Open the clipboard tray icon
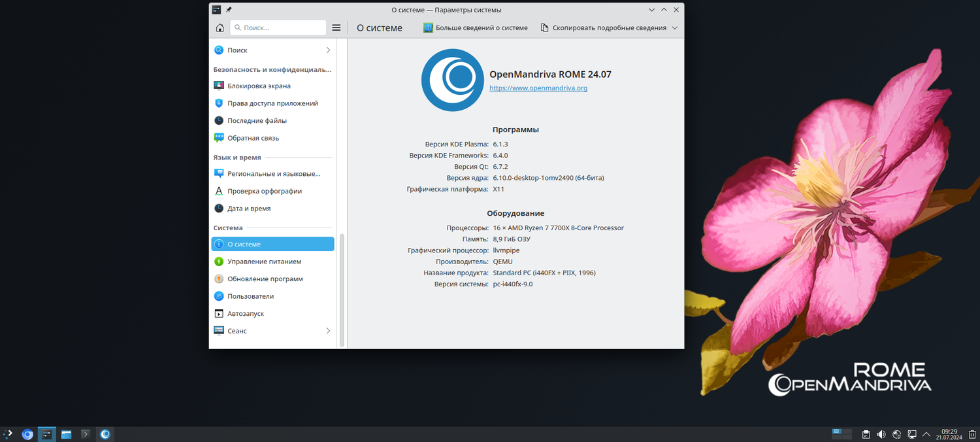 pos(866,434)
